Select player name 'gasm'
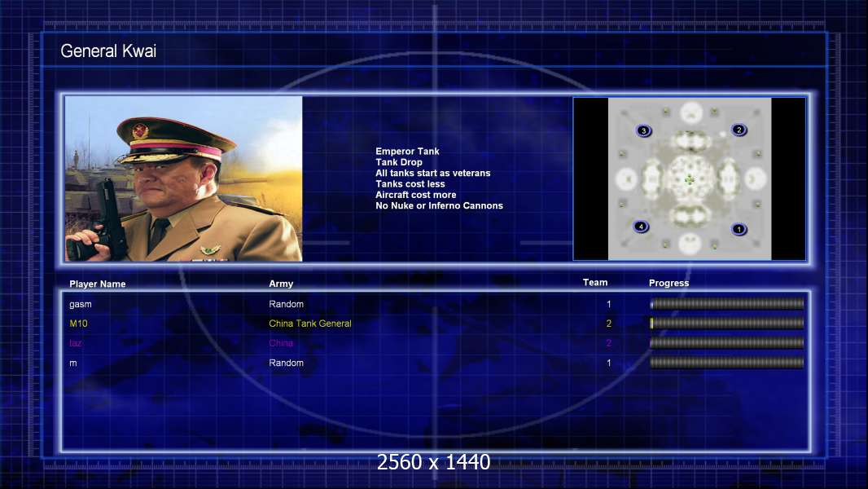 81,305
